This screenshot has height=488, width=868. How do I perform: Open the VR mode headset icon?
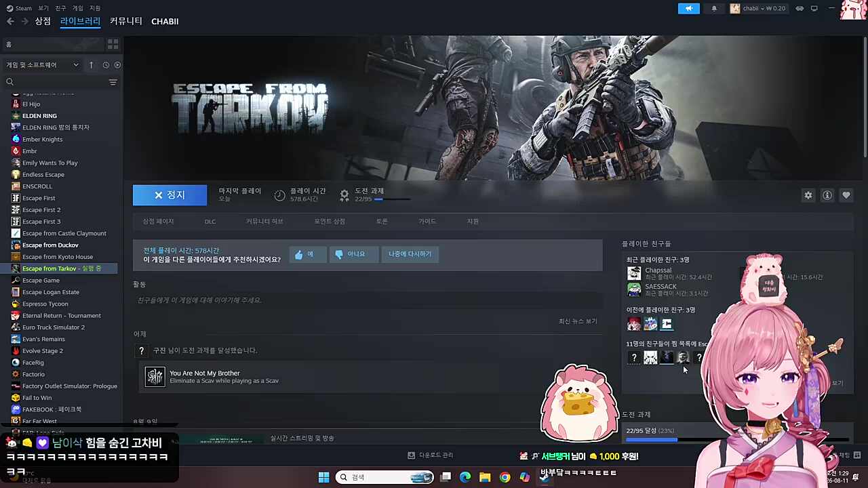point(800,8)
